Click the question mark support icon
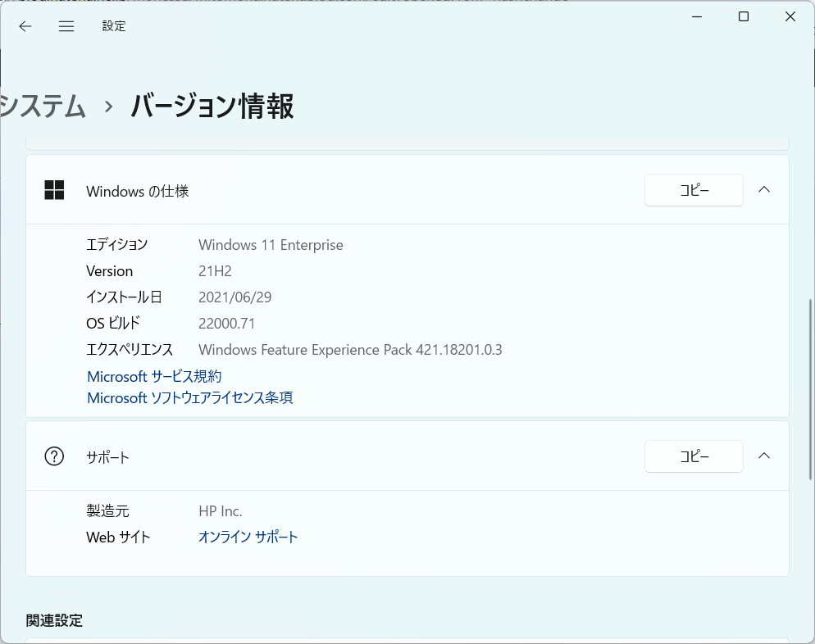This screenshot has width=815, height=644. pos(54,456)
